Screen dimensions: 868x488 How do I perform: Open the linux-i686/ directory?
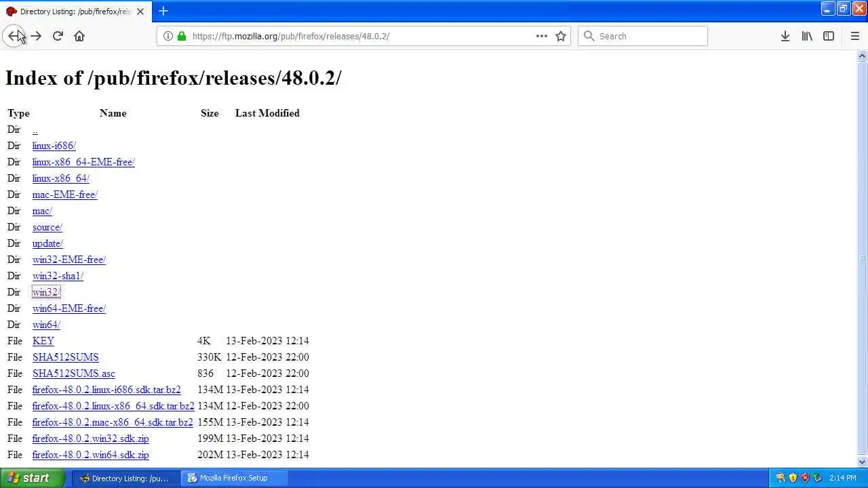[x=54, y=146]
